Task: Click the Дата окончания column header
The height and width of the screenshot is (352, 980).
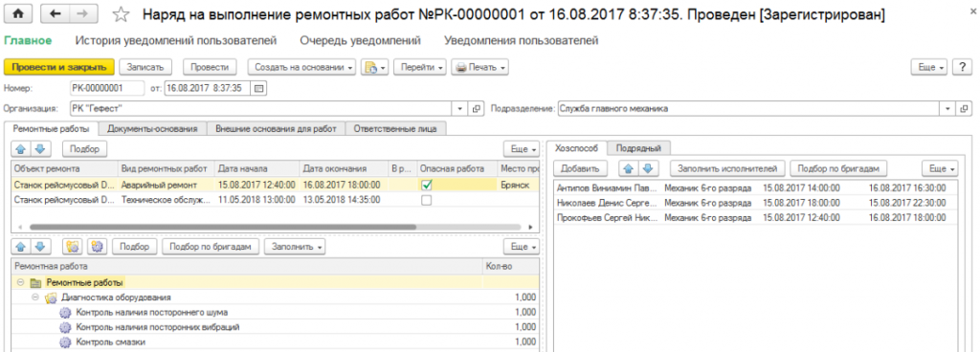Action: point(343,168)
